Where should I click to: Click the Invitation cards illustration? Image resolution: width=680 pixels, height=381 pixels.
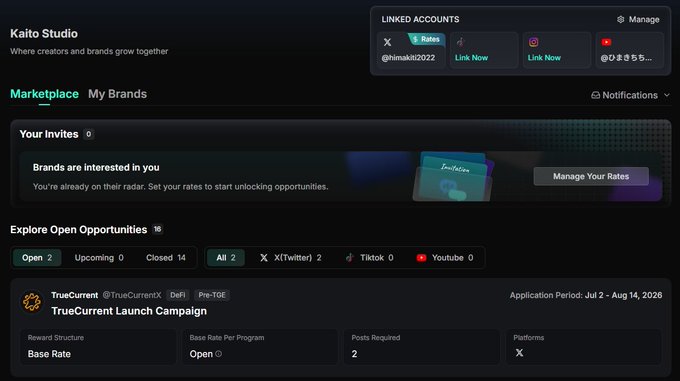coord(453,177)
